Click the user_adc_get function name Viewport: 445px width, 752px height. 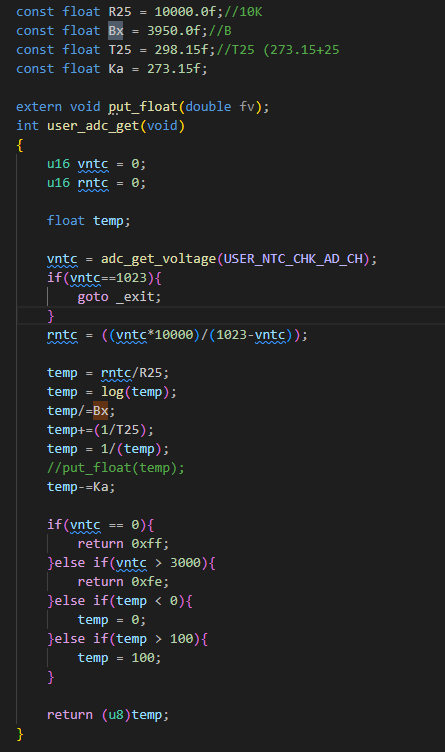pyautogui.click(x=93, y=126)
